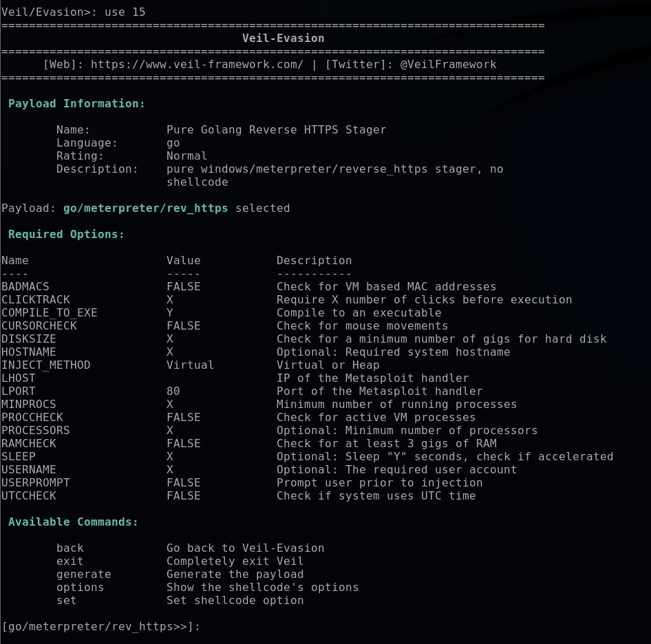Select the LHOST option name
The height and width of the screenshot is (644, 651).
(18, 378)
